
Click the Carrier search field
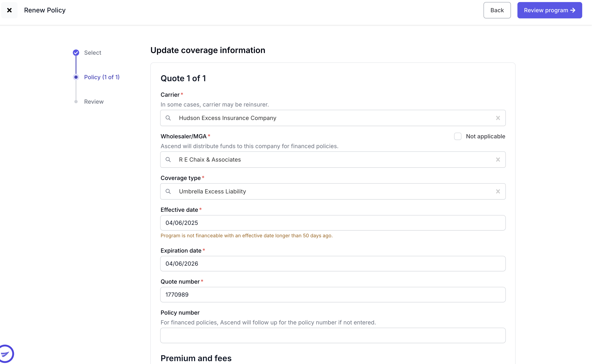click(333, 118)
